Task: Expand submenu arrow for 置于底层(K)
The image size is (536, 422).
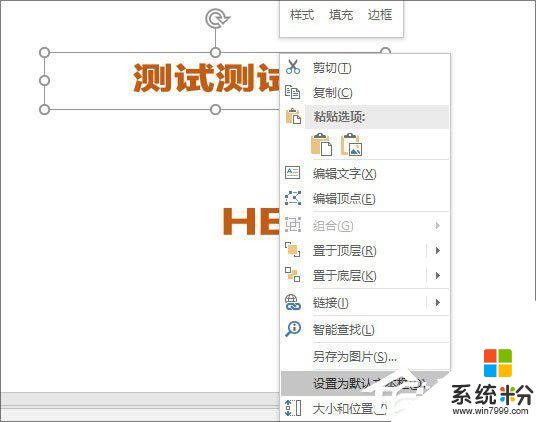Action: click(x=438, y=275)
